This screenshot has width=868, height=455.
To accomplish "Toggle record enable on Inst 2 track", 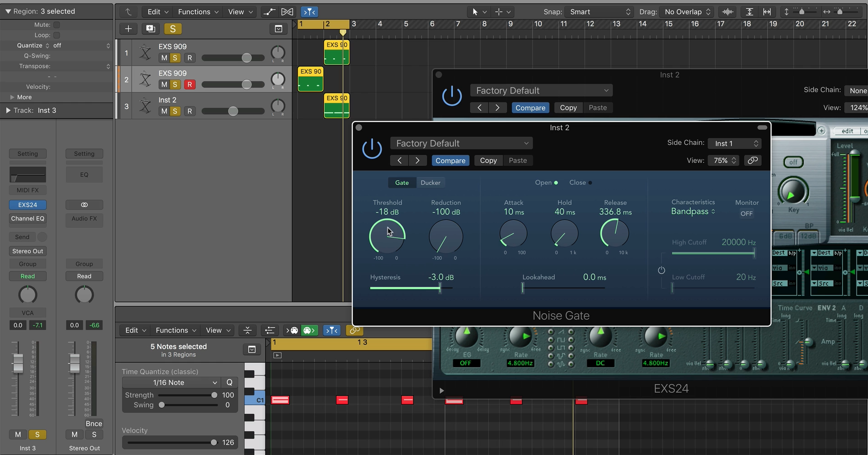I will (189, 111).
